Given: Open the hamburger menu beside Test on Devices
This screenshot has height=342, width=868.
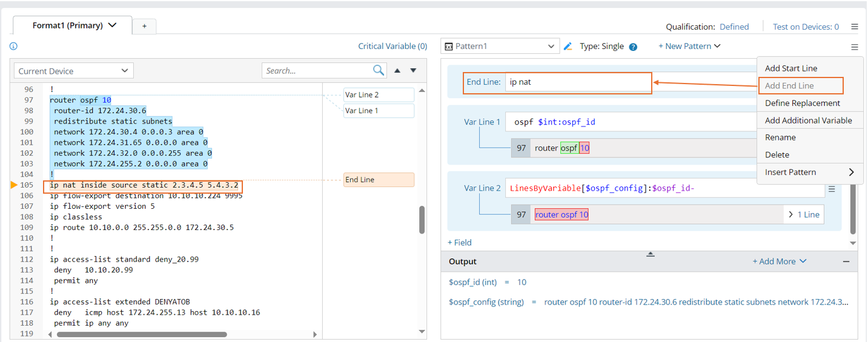Looking at the screenshot, I should coord(854,27).
